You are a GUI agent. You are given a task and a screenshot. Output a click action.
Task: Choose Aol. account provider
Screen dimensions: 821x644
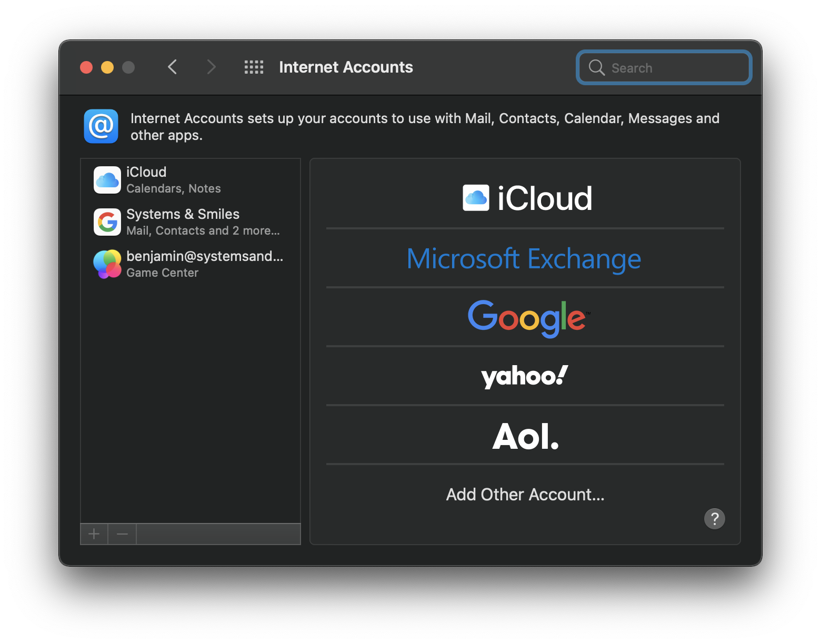click(525, 435)
